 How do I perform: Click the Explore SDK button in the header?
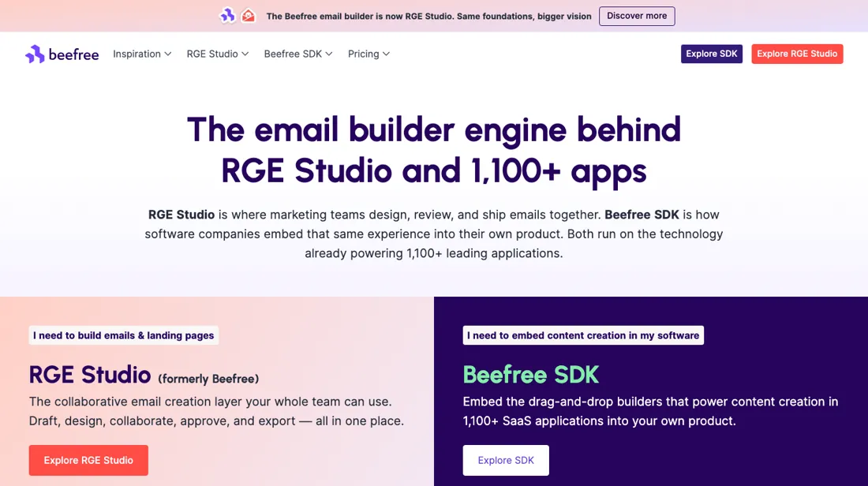[711, 54]
